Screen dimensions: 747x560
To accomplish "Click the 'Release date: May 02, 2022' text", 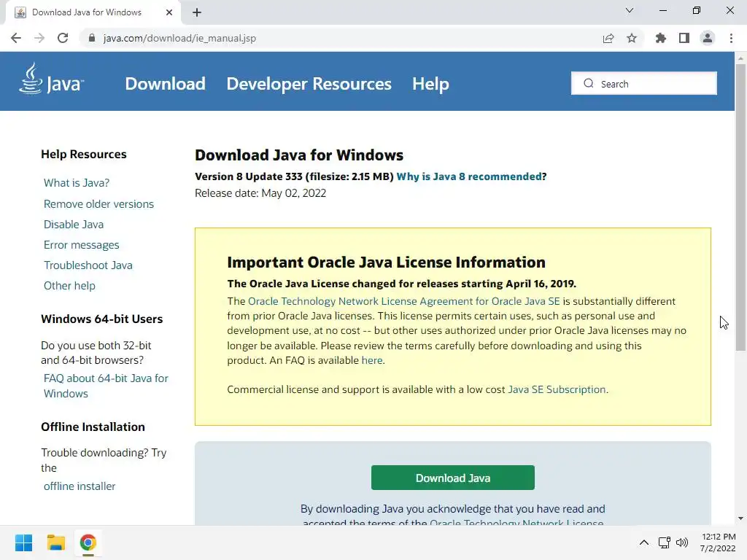I will (x=260, y=193).
